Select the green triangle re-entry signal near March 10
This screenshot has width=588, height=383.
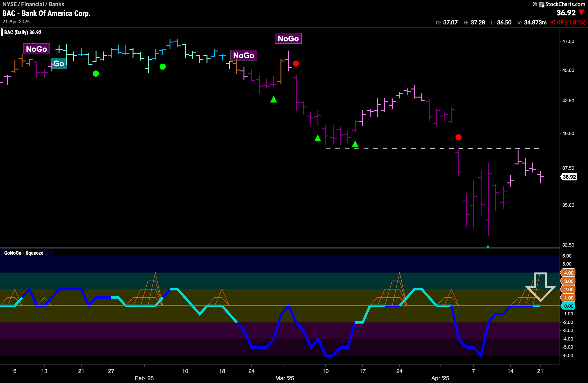318,138
